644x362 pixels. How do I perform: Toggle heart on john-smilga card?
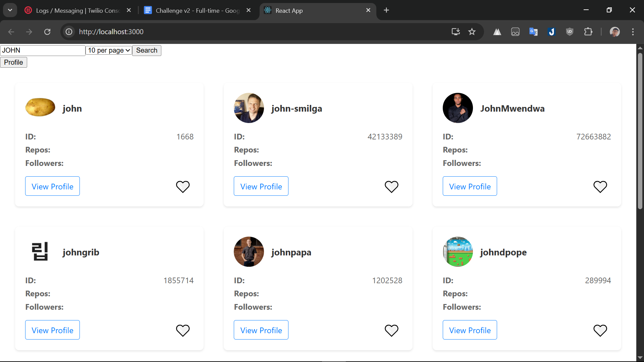[391, 187]
